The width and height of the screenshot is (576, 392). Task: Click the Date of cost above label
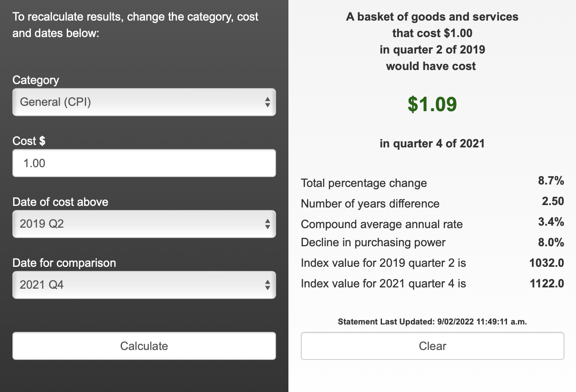(x=60, y=202)
